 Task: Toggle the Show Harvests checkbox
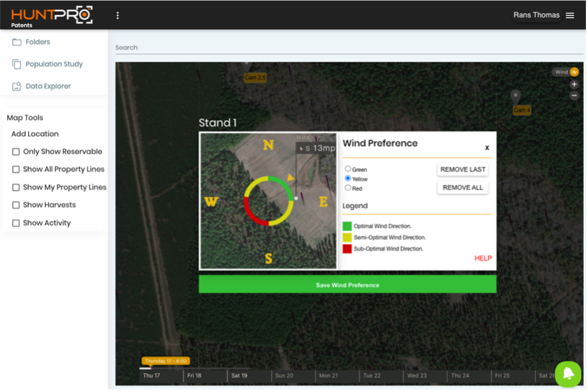[x=15, y=205]
